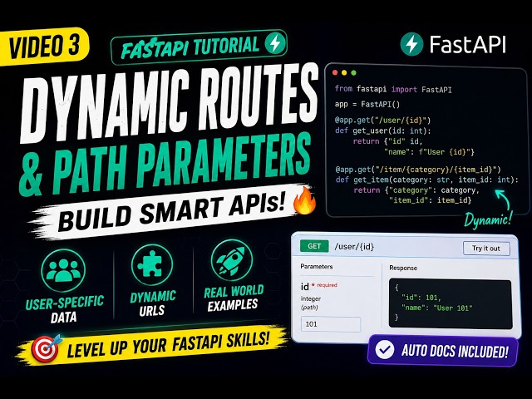Click the Try it out button
532x399 pixels.
(486, 249)
